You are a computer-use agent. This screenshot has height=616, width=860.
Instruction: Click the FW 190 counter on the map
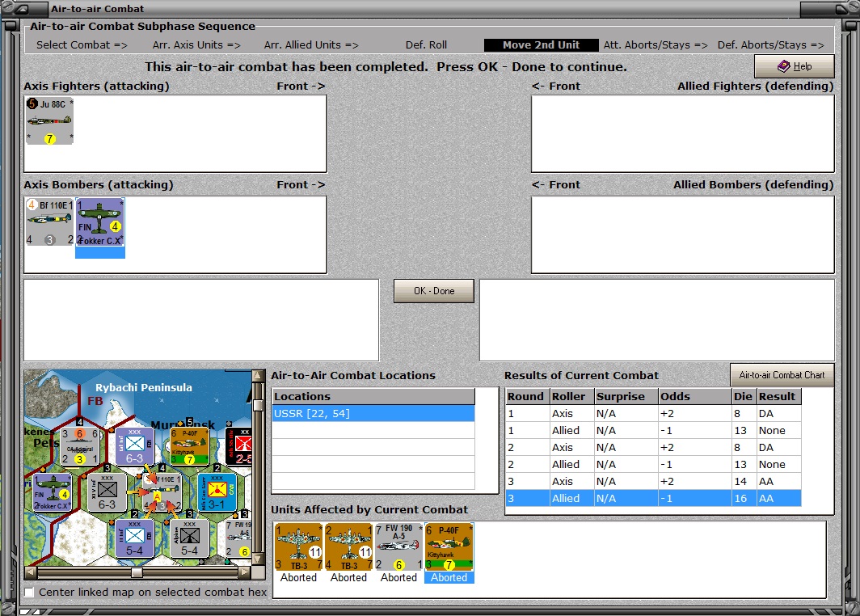click(x=238, y=538)
